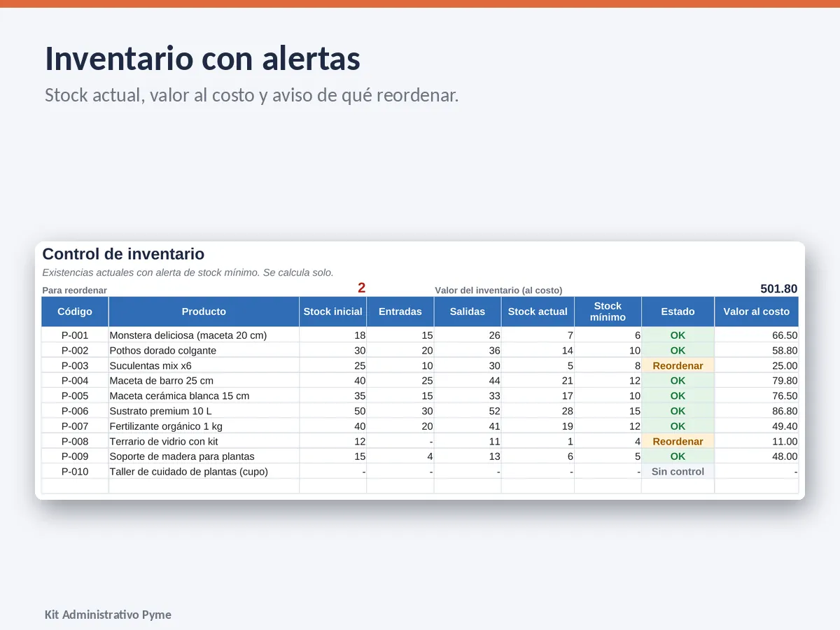Click product 'Monstera deliciosa (maceta 20 cm)'
This screenshot has width=840, height=630.
click(x=188, y=335)
